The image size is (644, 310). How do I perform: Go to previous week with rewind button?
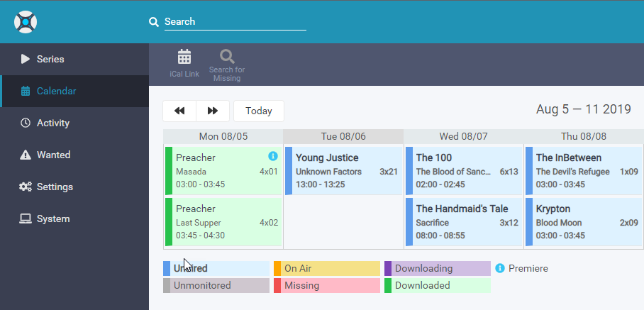(x=179, y=111)
